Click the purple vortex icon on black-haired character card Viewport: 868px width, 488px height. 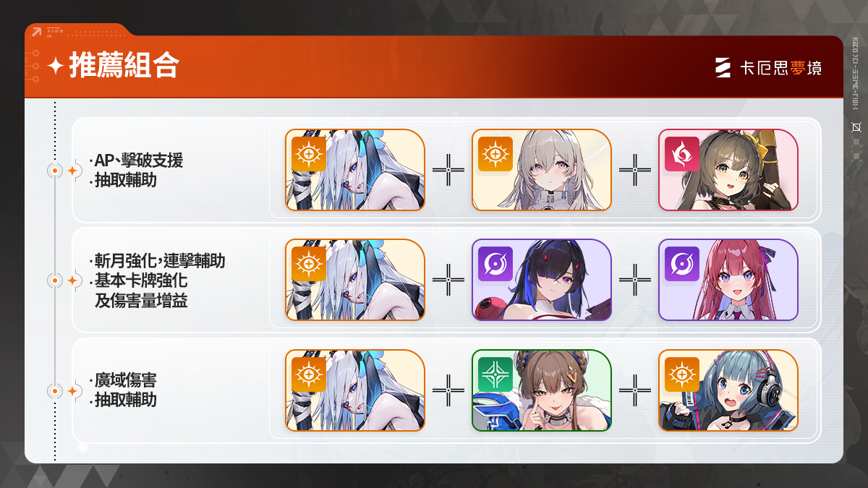tap(495, 264)
